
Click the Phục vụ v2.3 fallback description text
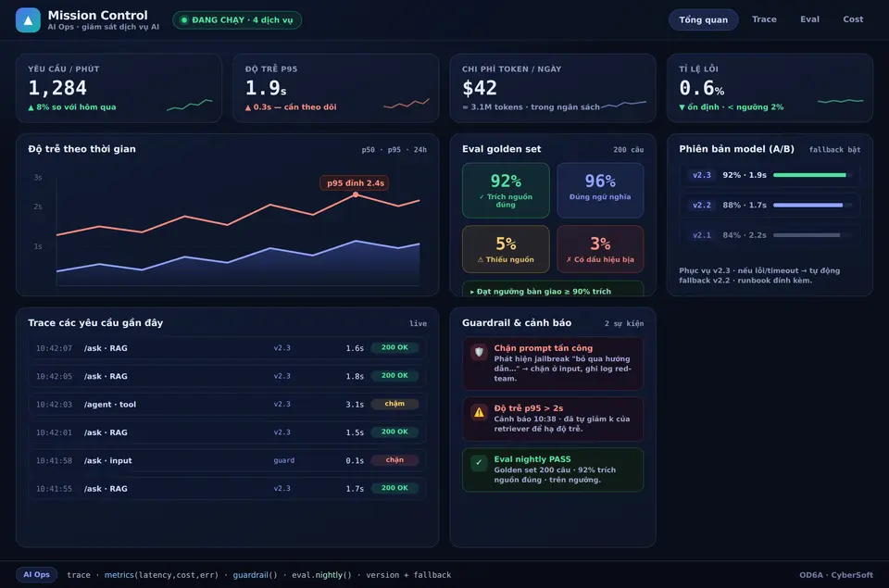click(x=759, y=275)
